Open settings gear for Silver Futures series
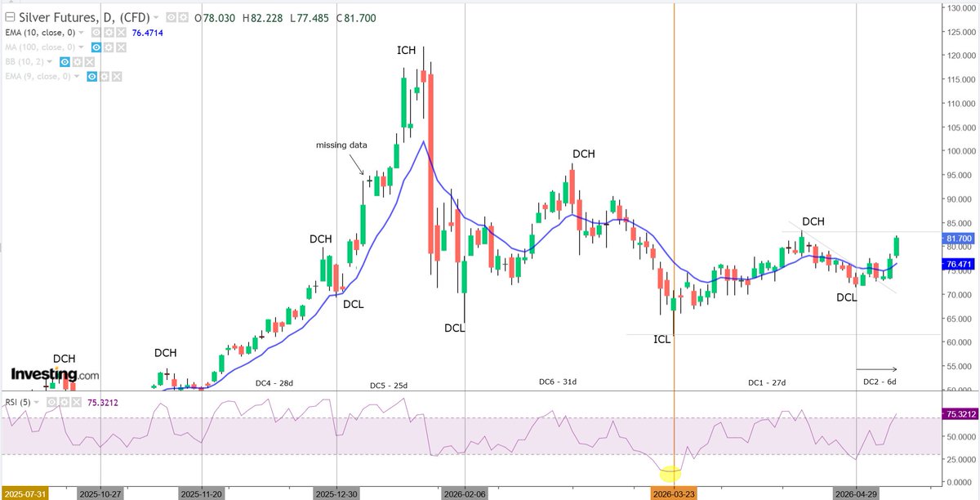Image resolution: width=980 pixels, height=500 pixels. pyautogui.click(x=184, y=18)
